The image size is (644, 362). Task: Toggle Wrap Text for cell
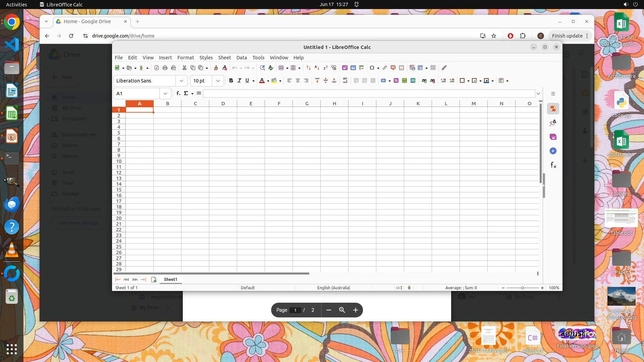345,81
